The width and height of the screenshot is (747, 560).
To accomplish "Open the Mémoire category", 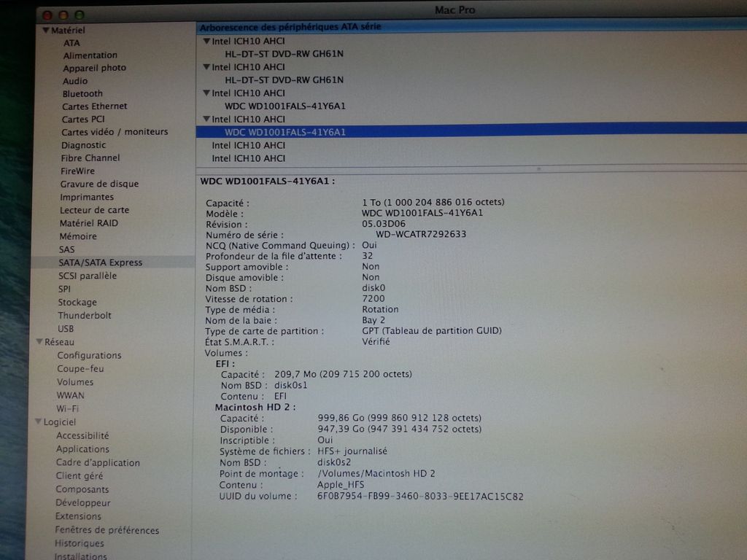I will point(77,236).
